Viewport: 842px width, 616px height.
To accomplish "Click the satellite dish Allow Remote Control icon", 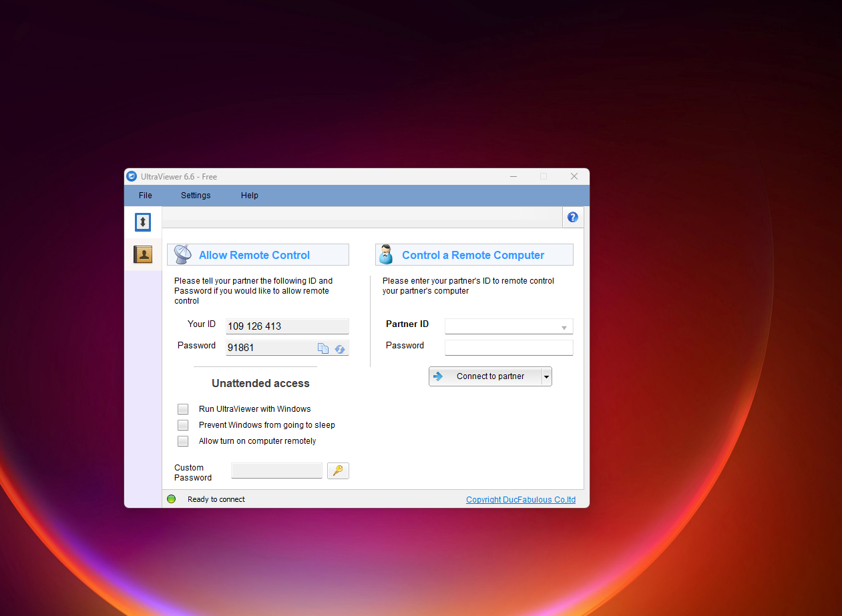I will click(182, 254).
